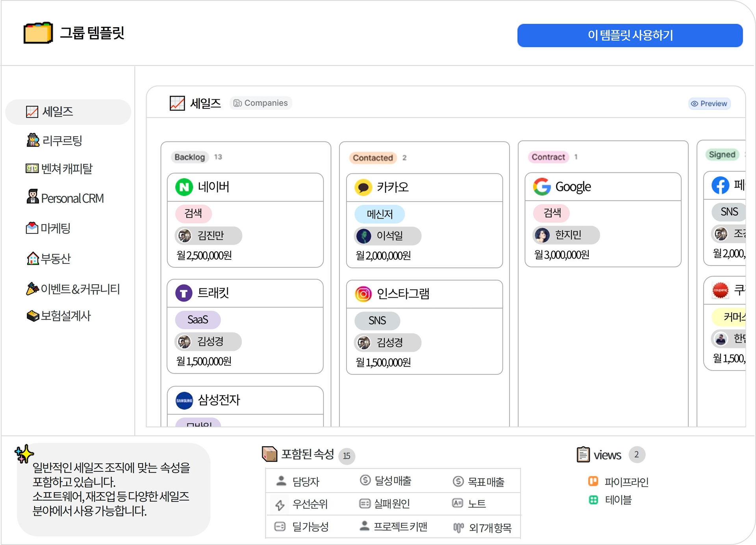Click the 한지민 assignee chip
Image resolution: width=756 pixels, height=545 pixels.
[x=566, y=235]
